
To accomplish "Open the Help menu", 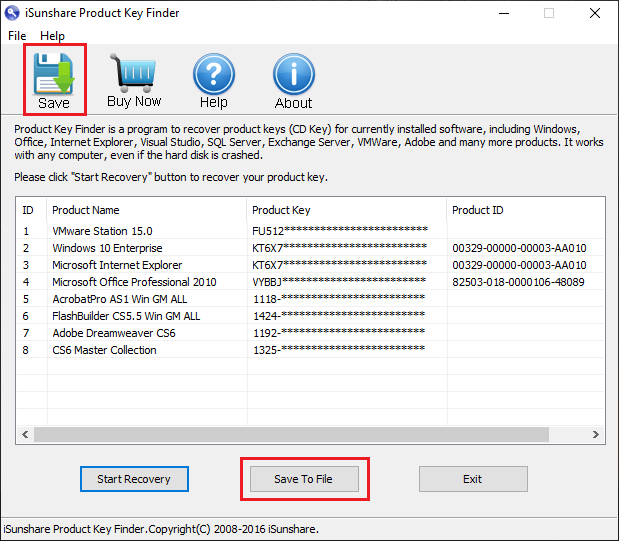I will (x=52, y=36).
